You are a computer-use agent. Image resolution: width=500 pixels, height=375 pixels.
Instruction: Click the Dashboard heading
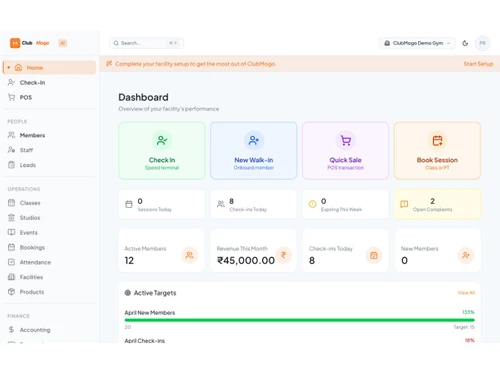coord(143,97)
